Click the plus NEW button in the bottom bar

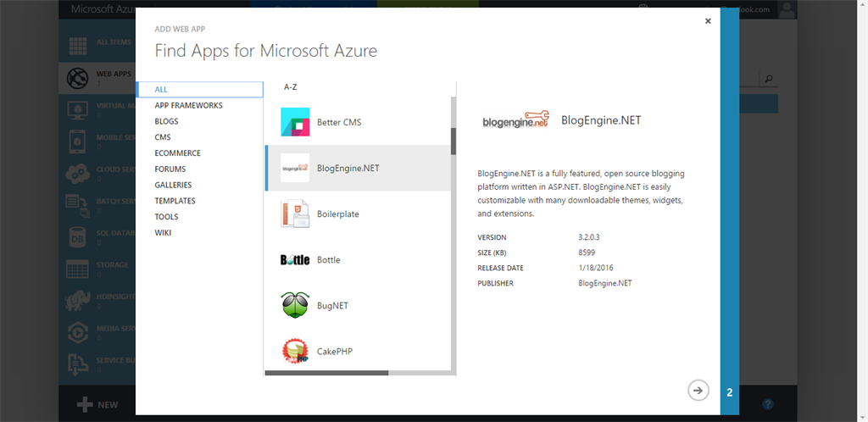pos(97,405)
